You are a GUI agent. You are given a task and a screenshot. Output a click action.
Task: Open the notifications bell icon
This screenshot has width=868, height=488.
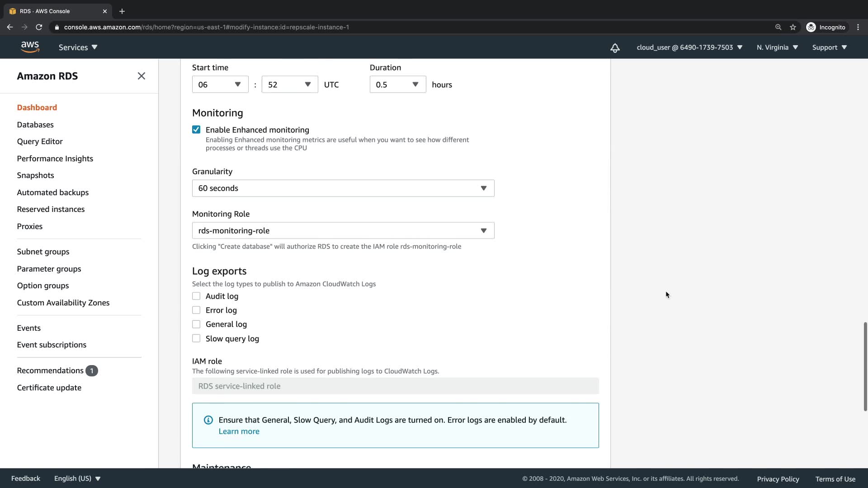click(615, 47)
